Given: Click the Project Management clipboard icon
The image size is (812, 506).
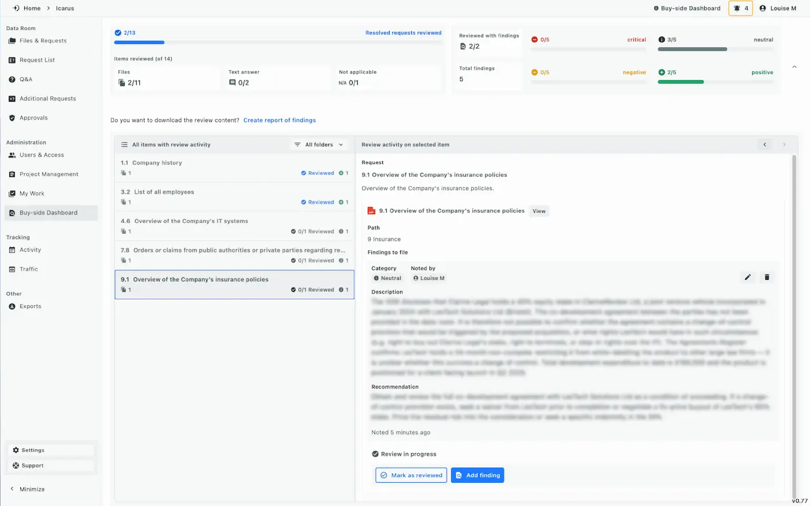Looking at the screenshot, I should pos(12,174).
